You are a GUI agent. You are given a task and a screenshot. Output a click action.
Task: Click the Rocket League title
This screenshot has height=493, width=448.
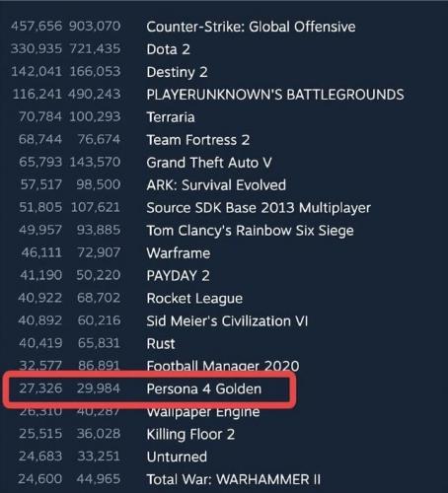coord(194,299)
